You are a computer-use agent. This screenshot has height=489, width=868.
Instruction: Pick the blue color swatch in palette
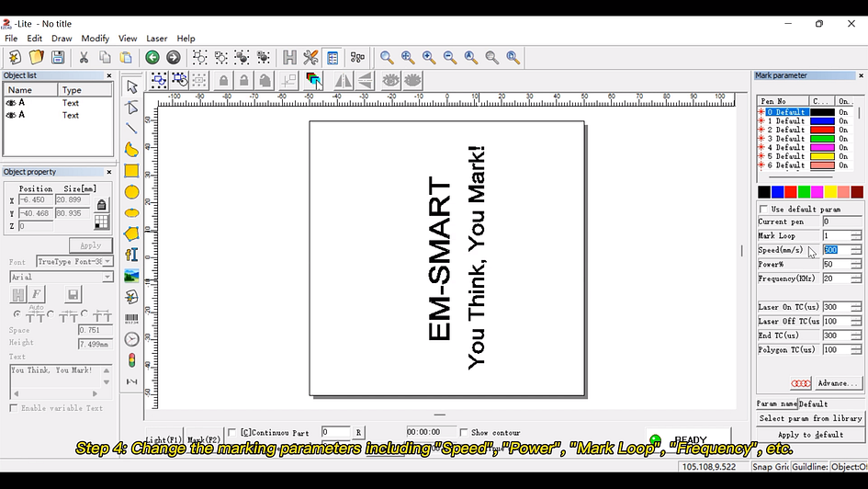[777, 191]
